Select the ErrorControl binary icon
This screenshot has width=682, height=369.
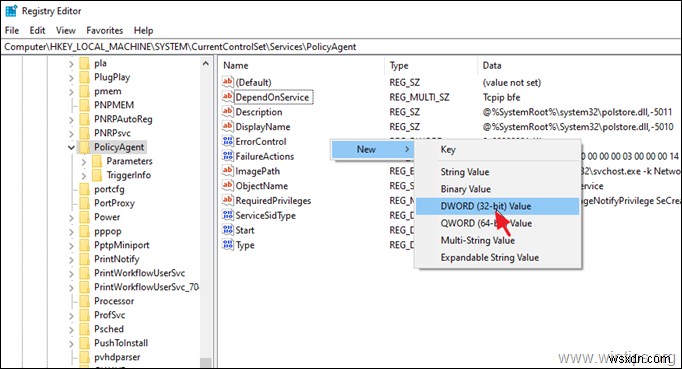[227, 141]
